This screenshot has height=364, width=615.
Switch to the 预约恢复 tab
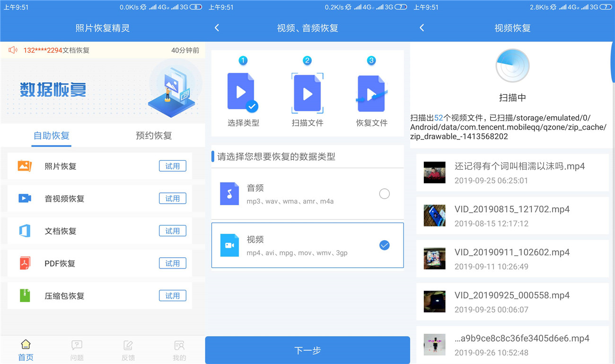click(153, 135)
